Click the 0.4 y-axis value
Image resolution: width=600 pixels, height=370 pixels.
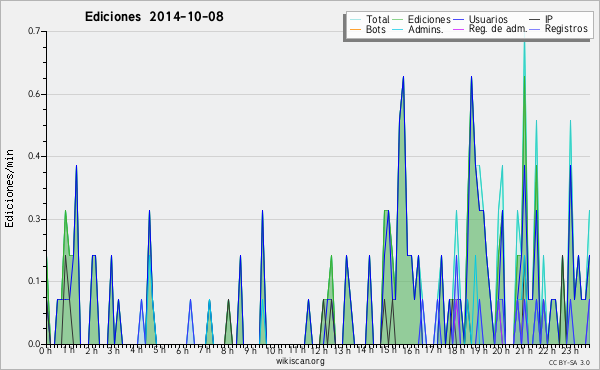34,156
